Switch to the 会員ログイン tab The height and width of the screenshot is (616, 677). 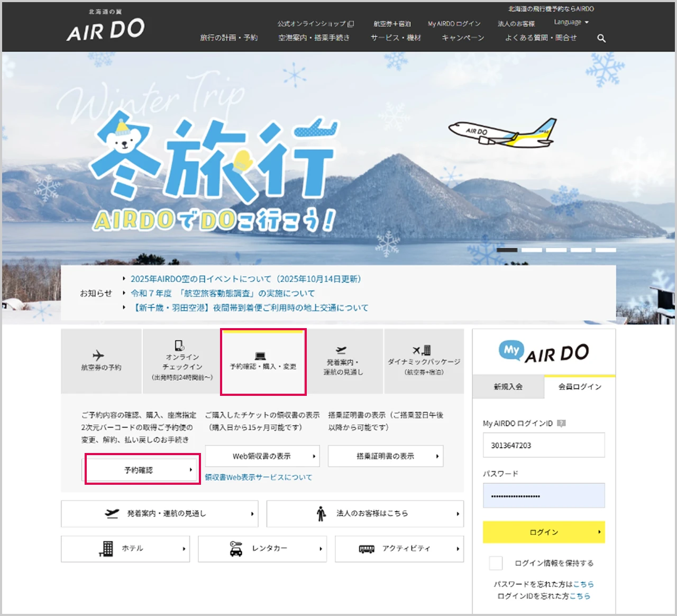click(x=580, y=387)
